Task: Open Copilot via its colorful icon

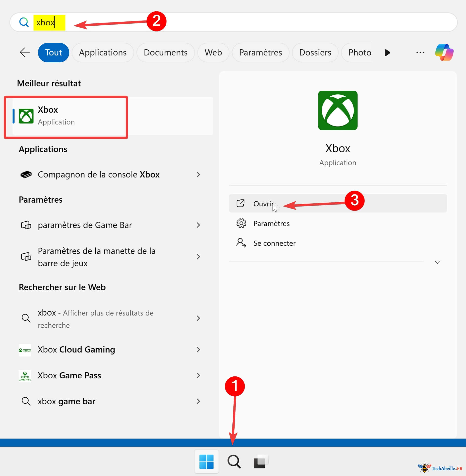Action: click(444, 52)
